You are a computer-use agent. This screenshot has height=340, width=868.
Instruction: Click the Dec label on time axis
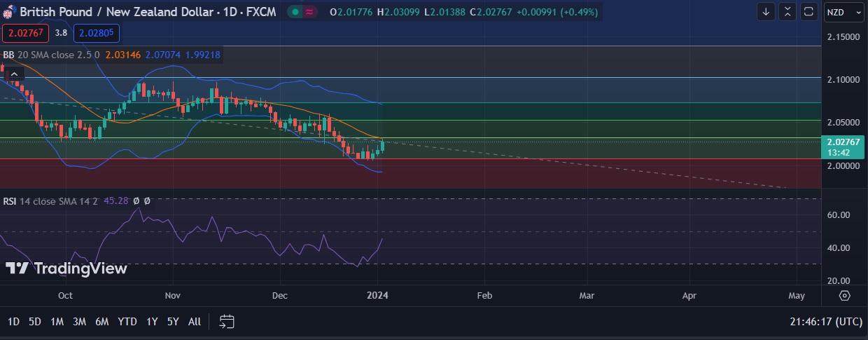[x=279, y=295]
